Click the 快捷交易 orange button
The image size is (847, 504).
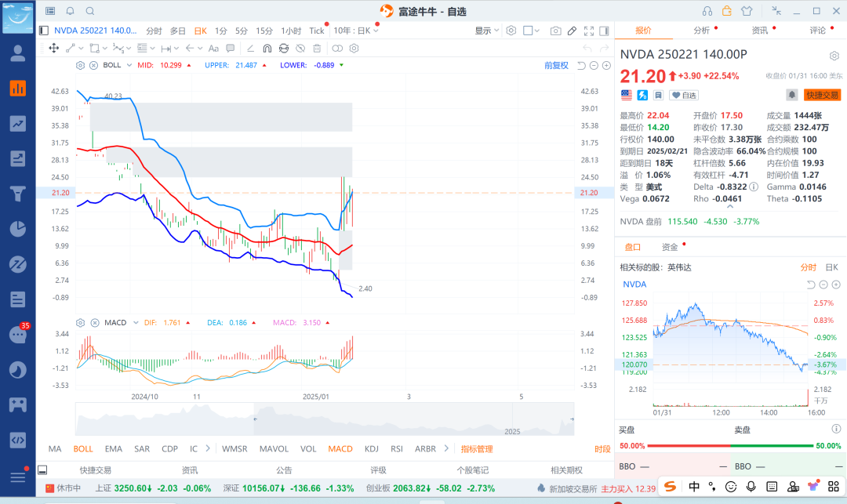point(822,95)
